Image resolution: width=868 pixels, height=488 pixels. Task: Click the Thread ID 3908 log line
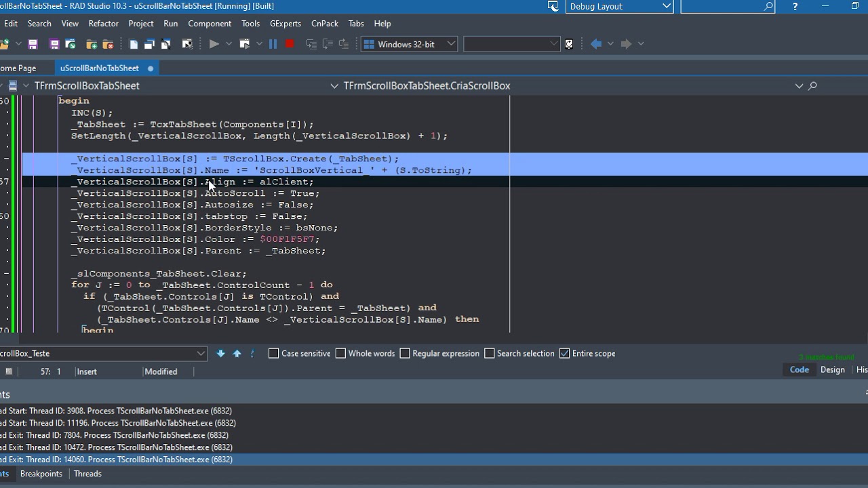pyautogui.click(x=434, y=411)
